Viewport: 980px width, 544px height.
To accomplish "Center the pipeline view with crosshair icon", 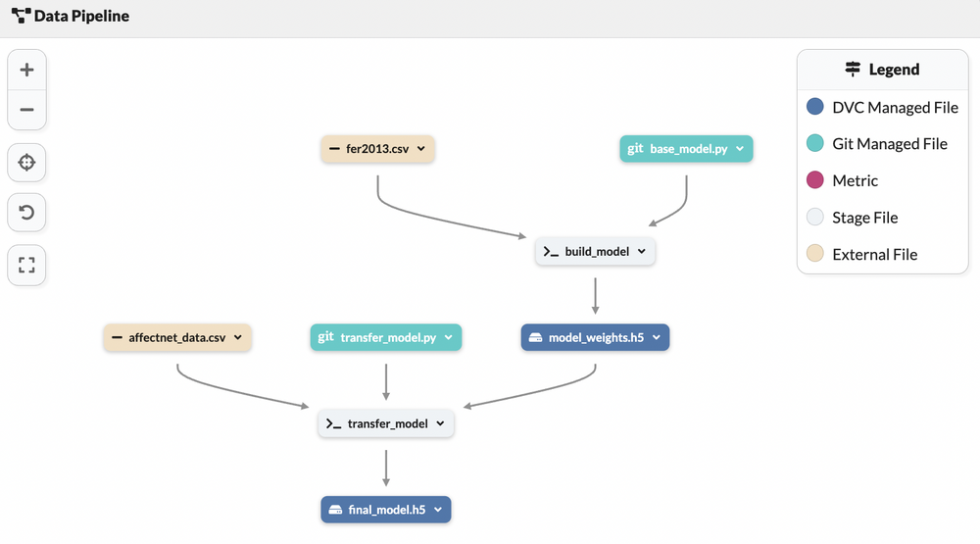I will click(26, 162).
